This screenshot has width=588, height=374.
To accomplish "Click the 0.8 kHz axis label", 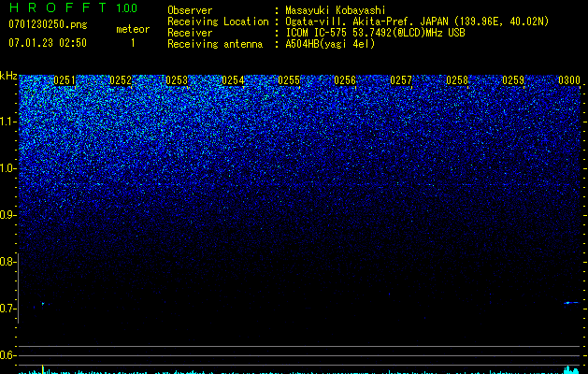I will (x=8, y=262).
